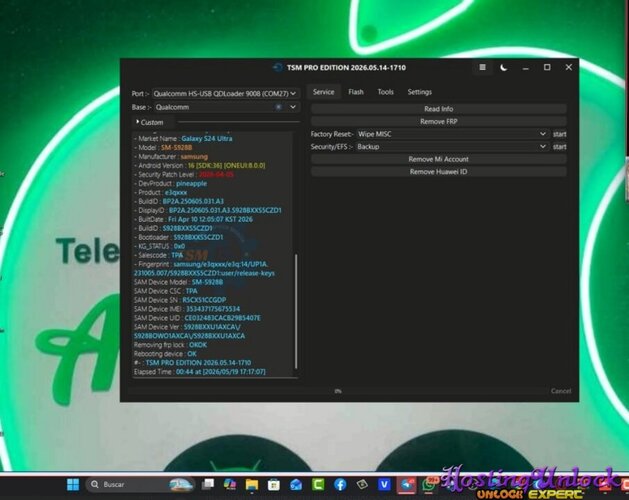
Task: Toggle dark mode moon icon
Action: click(503, 67)
